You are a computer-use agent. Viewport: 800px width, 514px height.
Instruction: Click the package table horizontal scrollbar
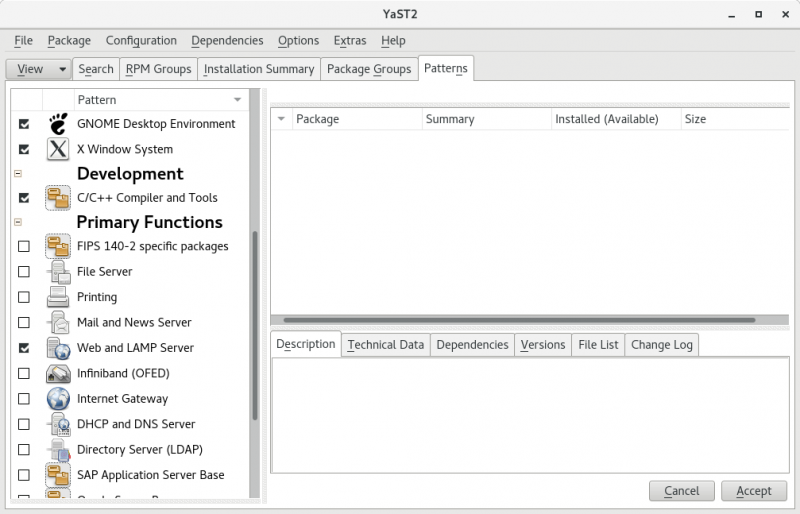[x=519, y=320]
